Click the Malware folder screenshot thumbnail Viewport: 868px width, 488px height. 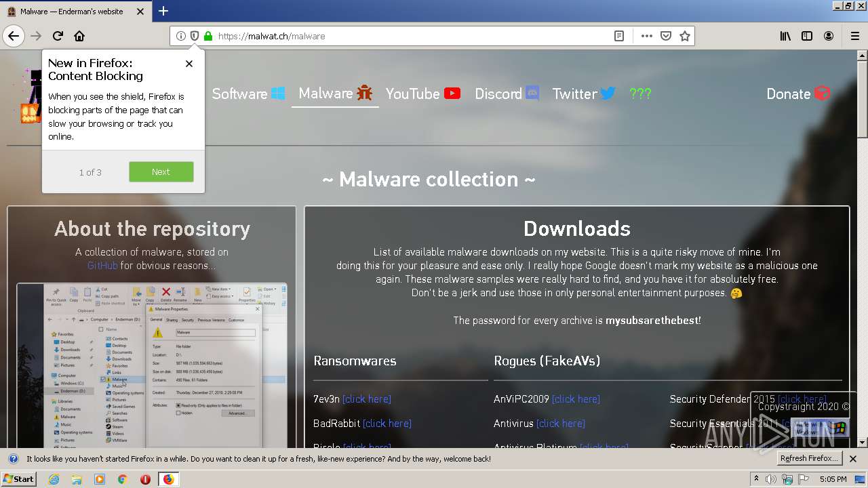click(x=152, y=366)
